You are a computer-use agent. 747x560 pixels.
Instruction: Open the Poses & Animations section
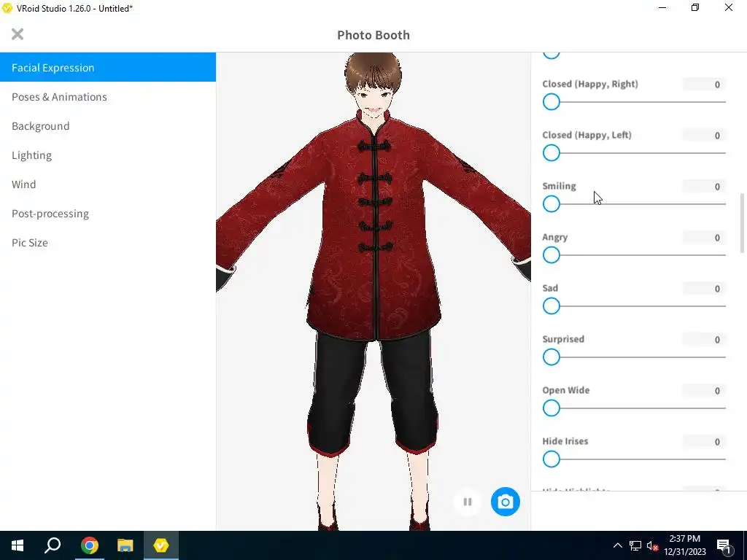click(x=108, y=97)
